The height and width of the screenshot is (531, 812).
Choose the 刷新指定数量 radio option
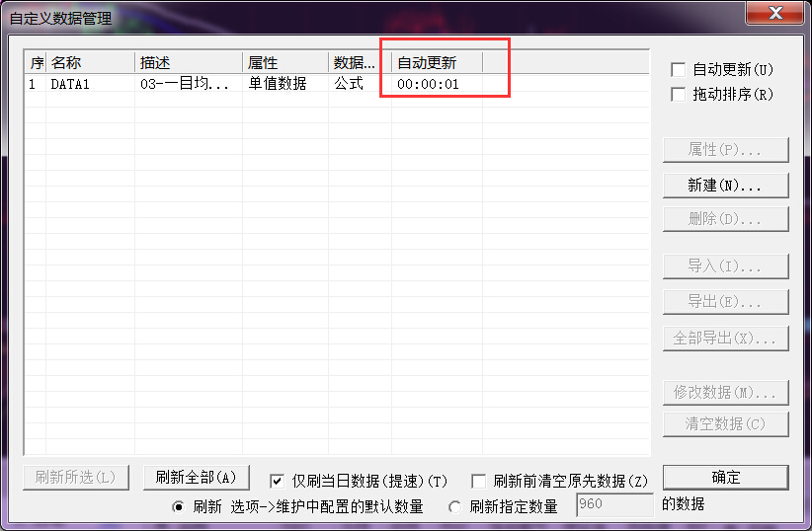455,506
